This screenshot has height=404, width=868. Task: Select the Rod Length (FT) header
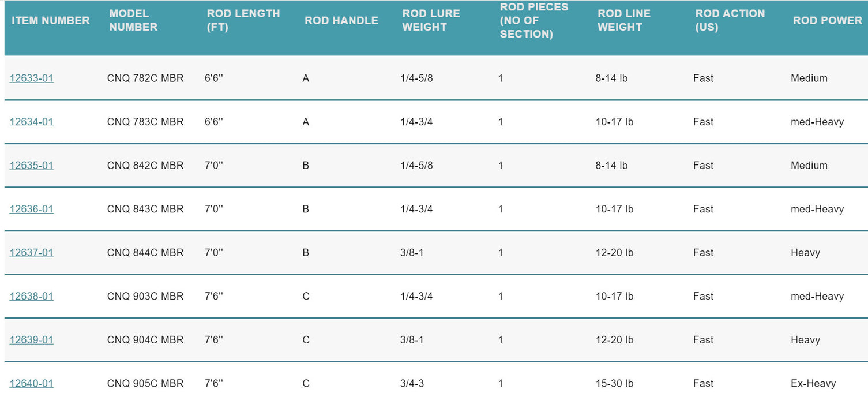[243, 20]
